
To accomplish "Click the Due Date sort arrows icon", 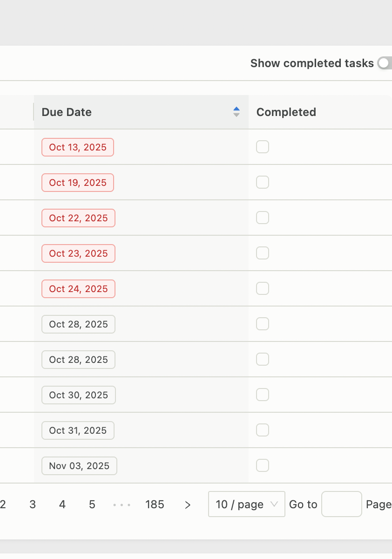I will click(x=237, y=112).
